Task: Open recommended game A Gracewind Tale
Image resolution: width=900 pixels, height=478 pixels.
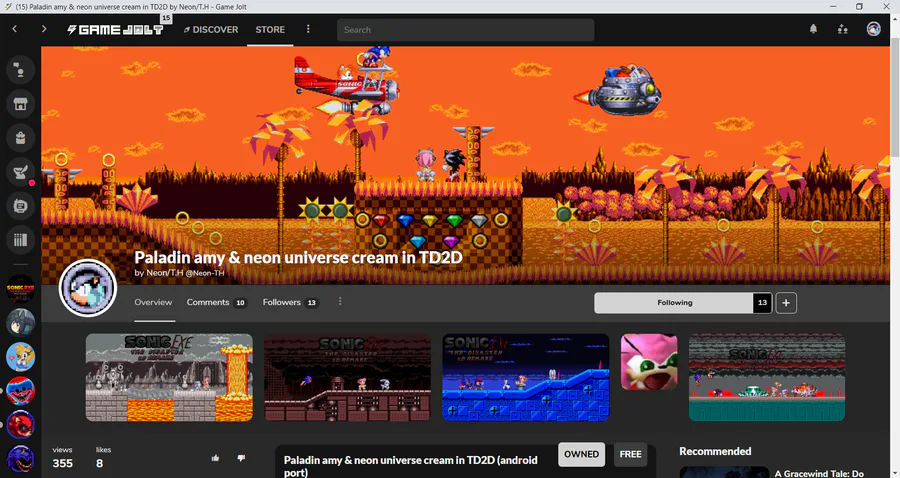Action: (819, 473)
